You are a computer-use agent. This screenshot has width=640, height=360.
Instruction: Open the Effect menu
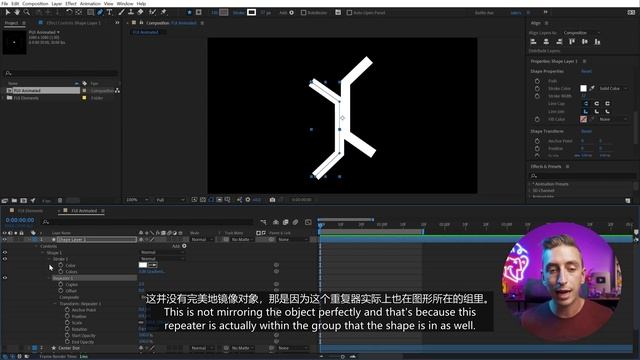click(x=71, y=3)
